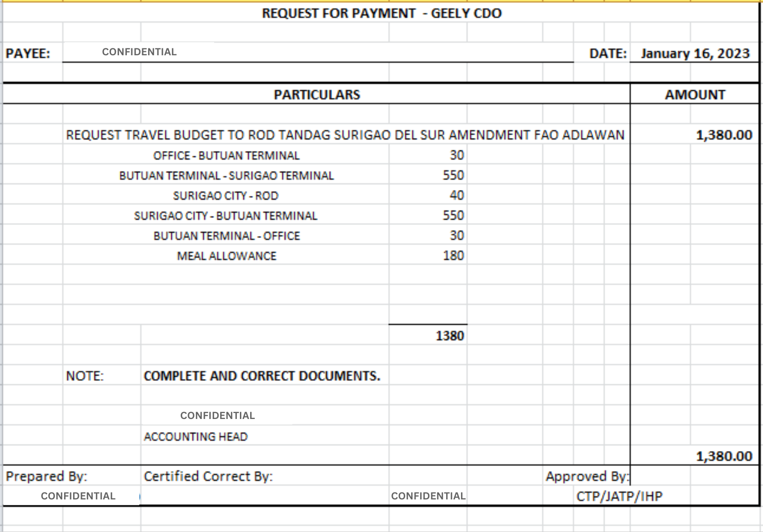Click the "NOTE:" label cell
Viewport: 763px width, 532px height.
[x=85, y=376]
